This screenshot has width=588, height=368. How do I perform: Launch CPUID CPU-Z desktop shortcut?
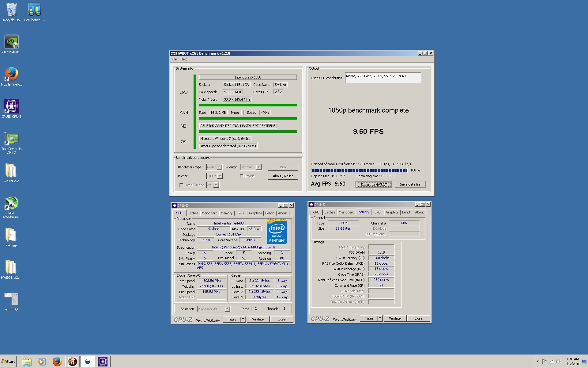[11, 109]
